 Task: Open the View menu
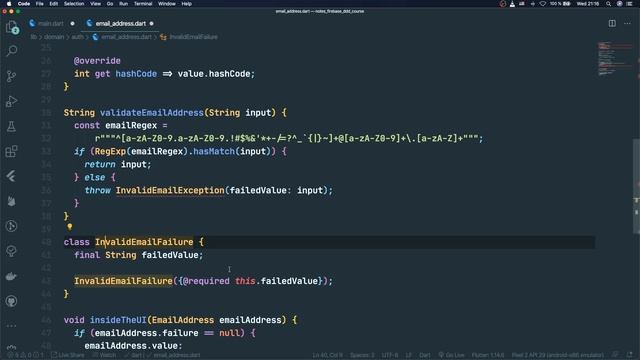[x=96, y=4]
